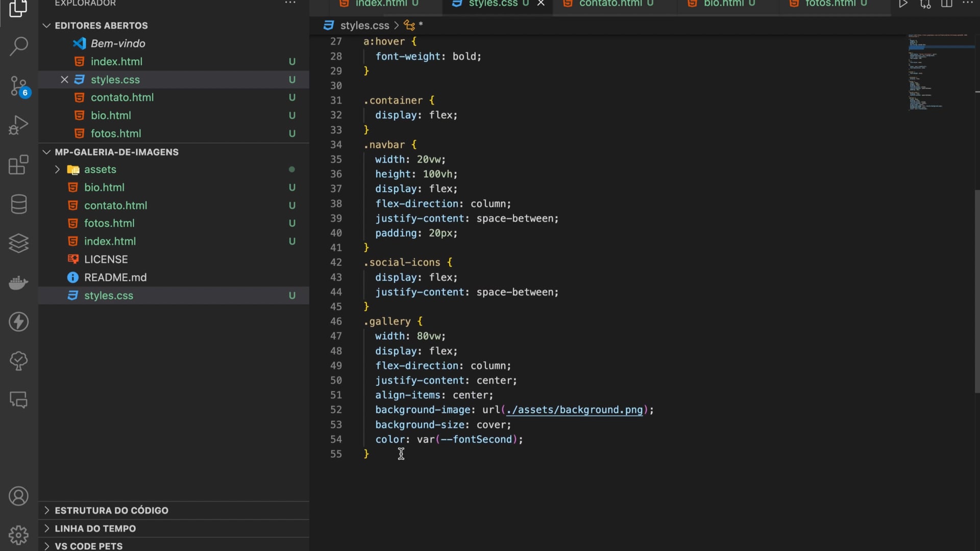Viewport: 980px width, 551px height.
Task: Open the Docker panel icon
Action: [19, 282]
